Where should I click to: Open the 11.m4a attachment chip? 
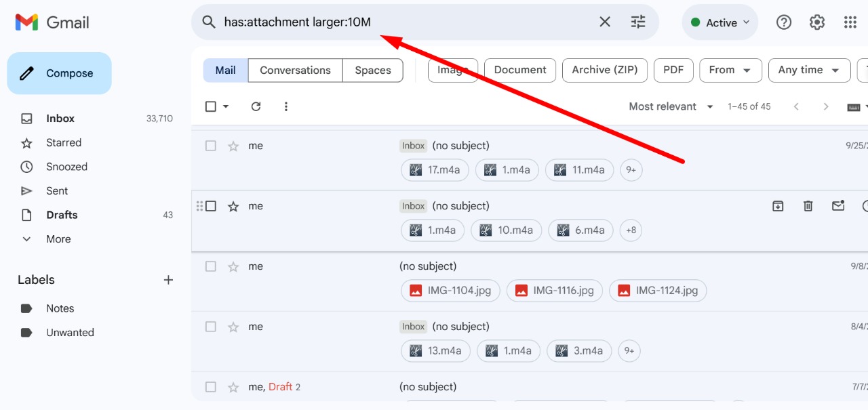pos(579,170)
